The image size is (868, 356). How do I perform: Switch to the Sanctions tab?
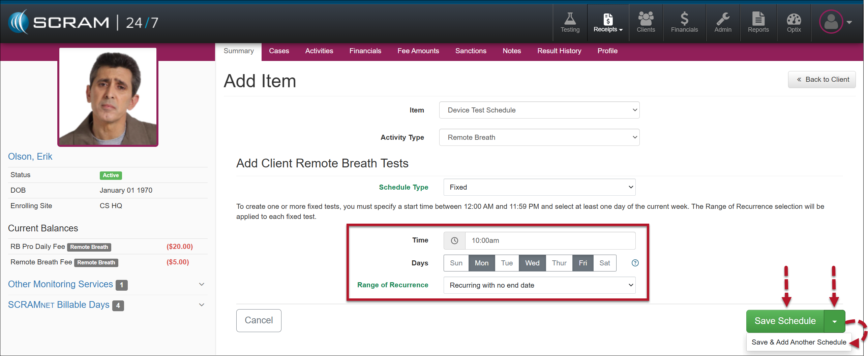click(471, 51)
